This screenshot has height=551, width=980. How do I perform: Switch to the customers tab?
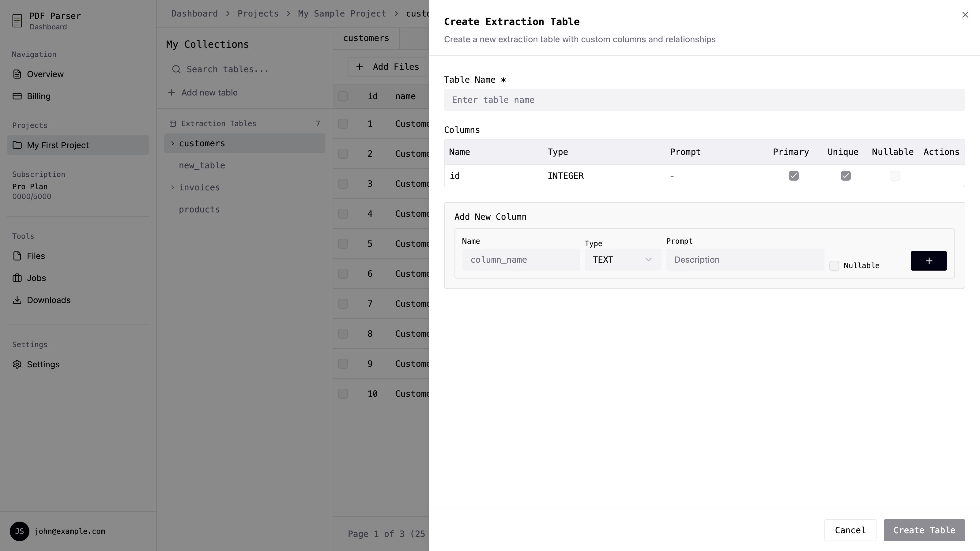click(x=366, y=38)
